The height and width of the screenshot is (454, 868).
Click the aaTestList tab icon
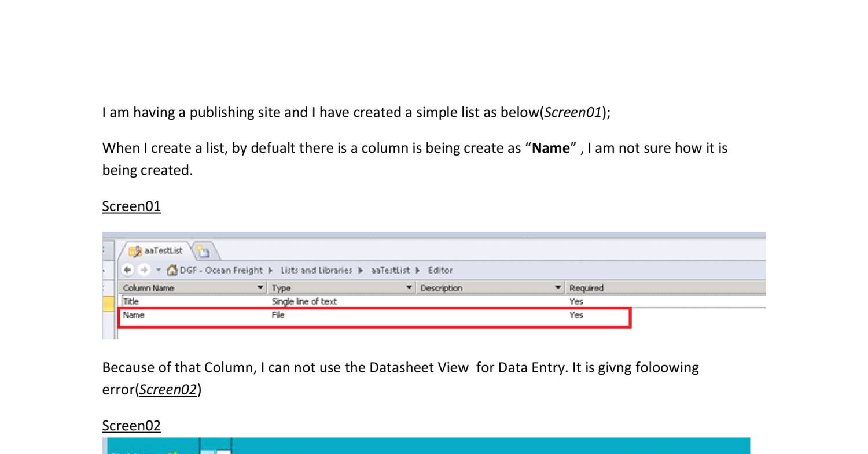point(135,251)
